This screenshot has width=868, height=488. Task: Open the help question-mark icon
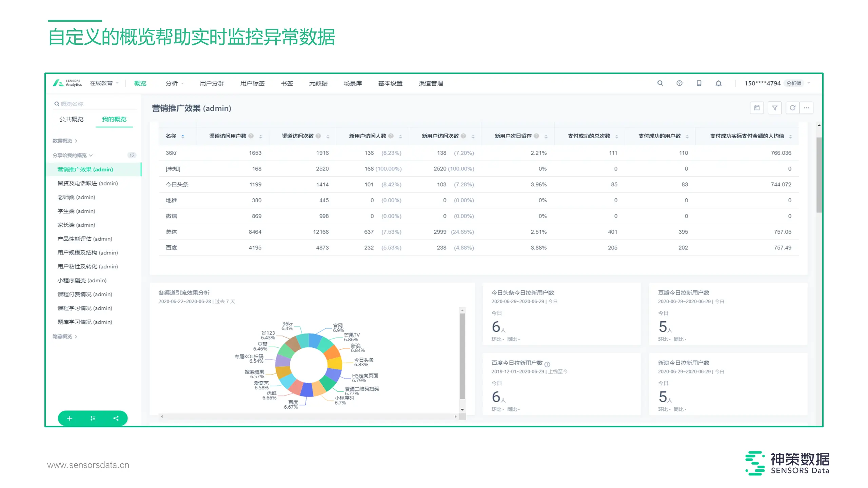(679, 83)
